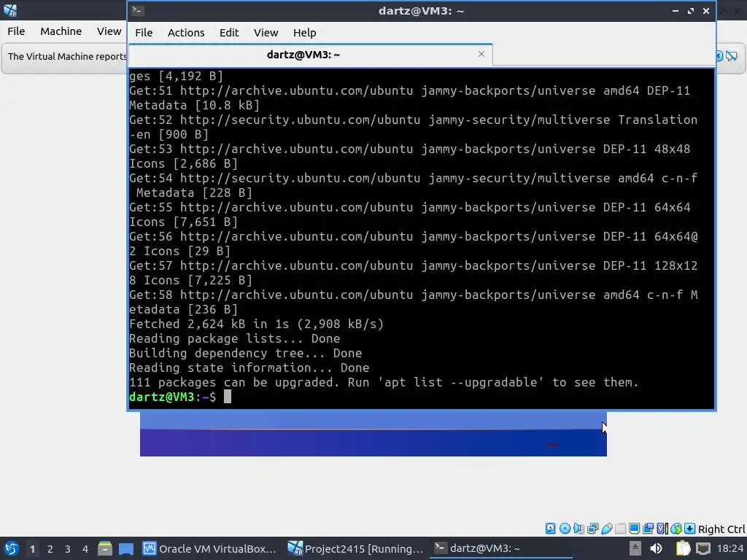Click the 'Building dependency tree... Done' line
This screenshot has width=747, height=560.
click(x=245, y=354)
